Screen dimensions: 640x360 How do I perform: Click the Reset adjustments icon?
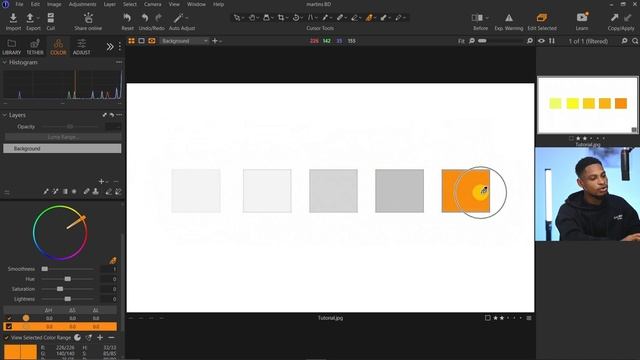tap(127, 18)
